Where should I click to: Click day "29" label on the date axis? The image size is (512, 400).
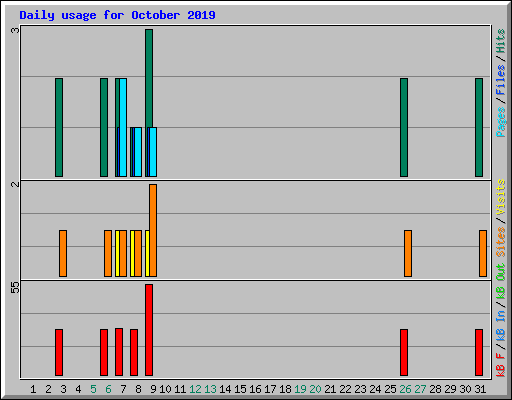point(450,389)
